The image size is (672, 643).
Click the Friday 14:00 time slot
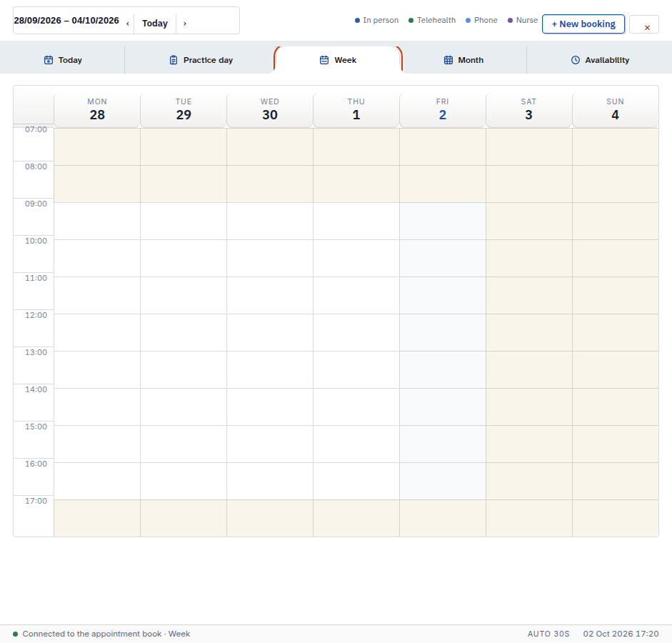pos(443,407)
